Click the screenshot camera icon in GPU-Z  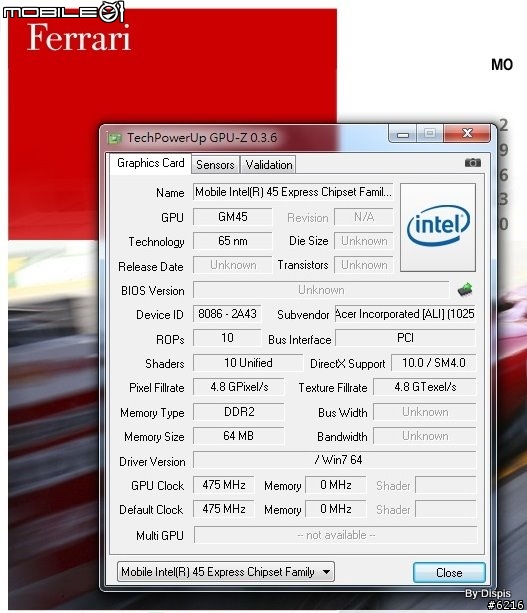point(473,163)
